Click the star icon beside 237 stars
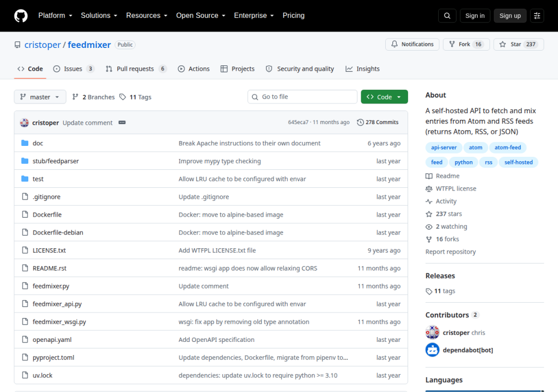Screen dimensions: 558x392 click(429, 214)
